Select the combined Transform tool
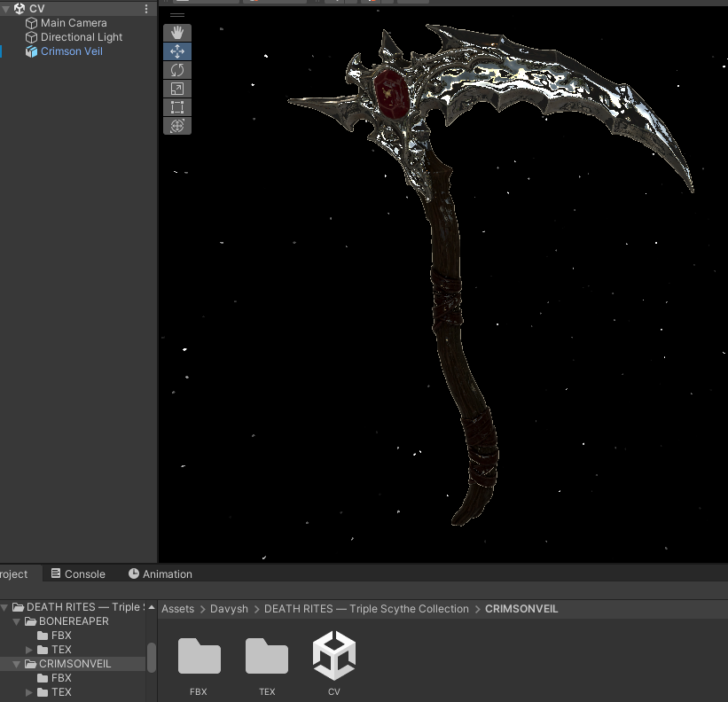 pos(177,126)
